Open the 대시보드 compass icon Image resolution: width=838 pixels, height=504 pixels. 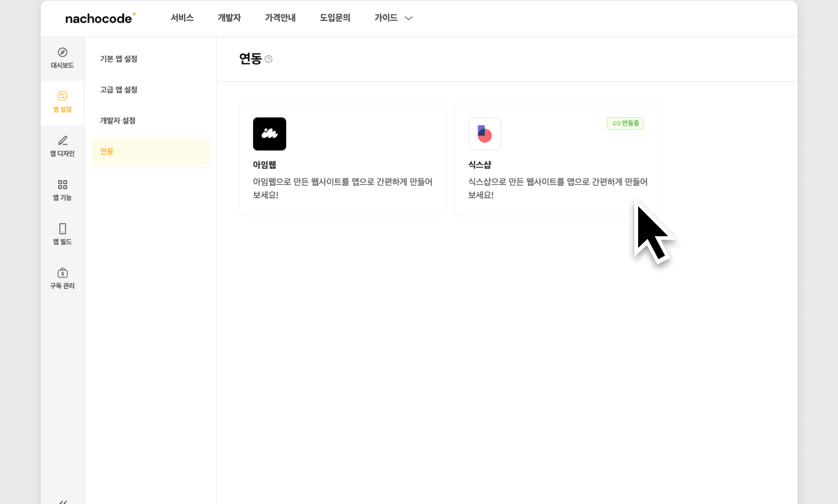point(62,52)
